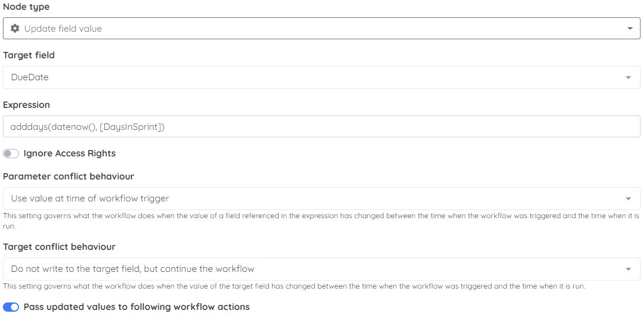This screenshot has width=644, height=314.
Task: Click the "Node type" heading label
Action: (x=27, y=7)
